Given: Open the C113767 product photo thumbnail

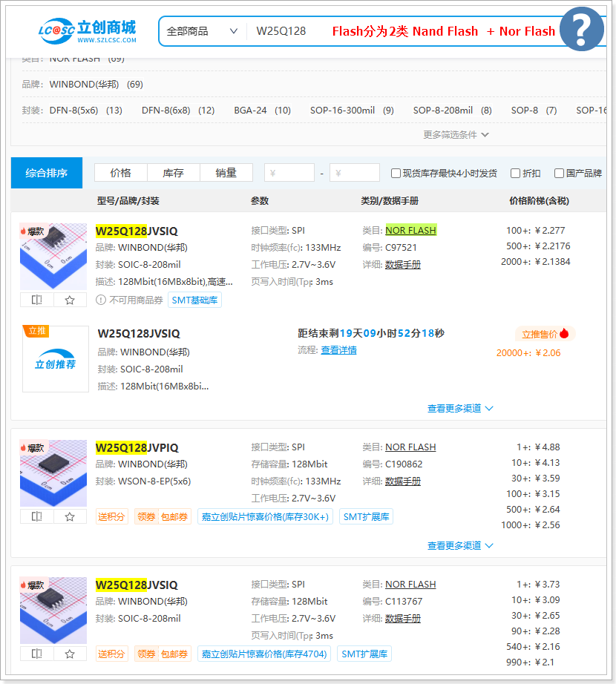Looking at the screenshot, I should pyautogui.click(x=53, y=610).
